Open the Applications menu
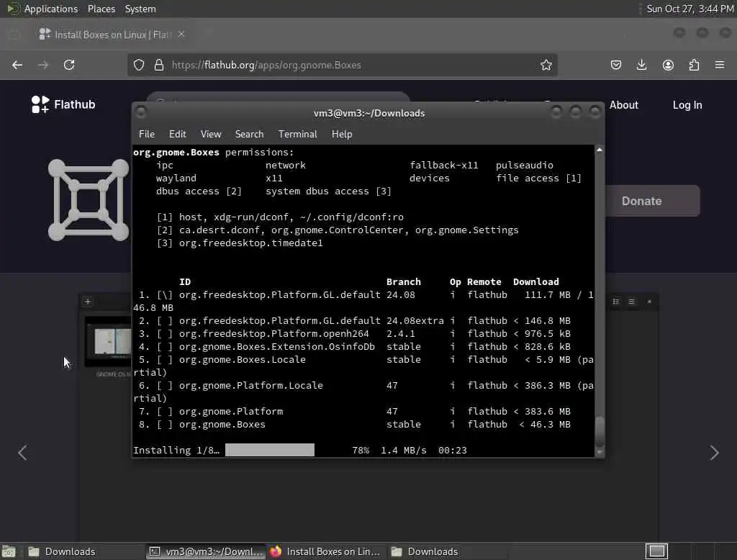 [51, 9]
